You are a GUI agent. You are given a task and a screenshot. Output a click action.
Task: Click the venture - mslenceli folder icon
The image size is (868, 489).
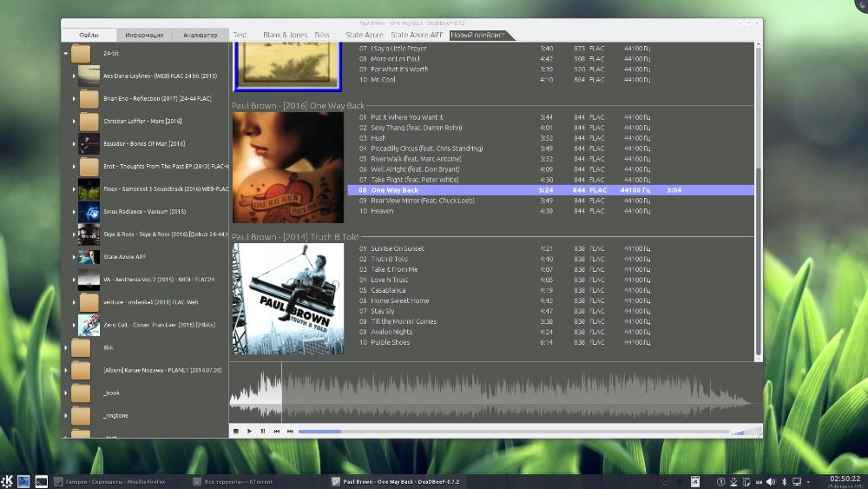click(89, 302)
